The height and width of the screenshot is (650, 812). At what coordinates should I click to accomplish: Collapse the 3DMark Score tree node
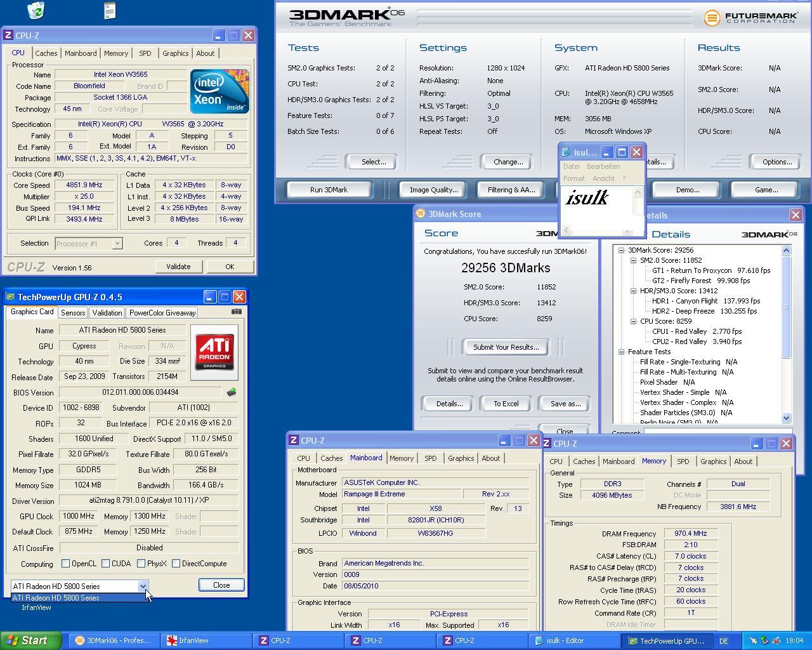(x=622, y=250)
